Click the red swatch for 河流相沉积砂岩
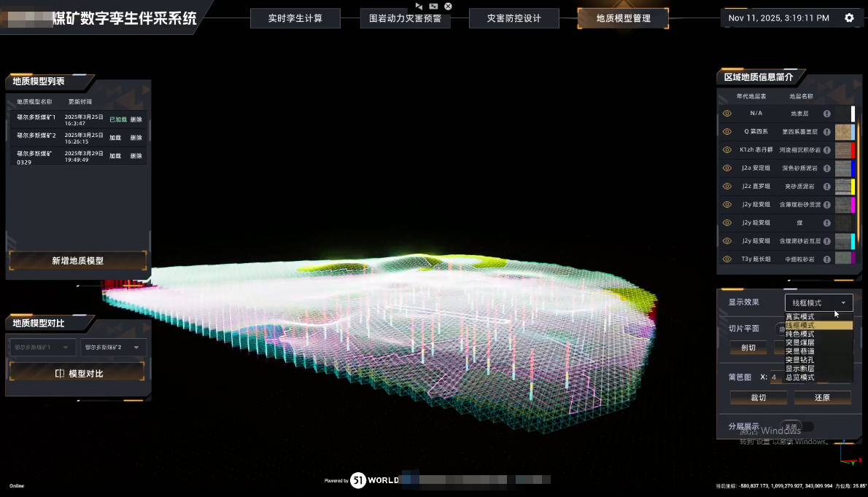 pyautogui.click(x=853, y=150)
